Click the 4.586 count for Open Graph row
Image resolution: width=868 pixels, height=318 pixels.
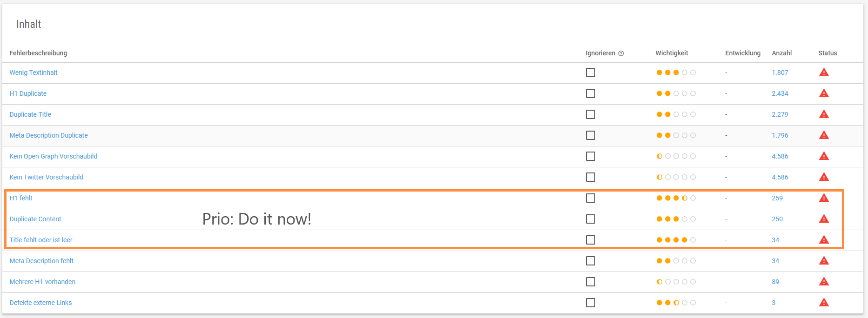click(780, 156)
